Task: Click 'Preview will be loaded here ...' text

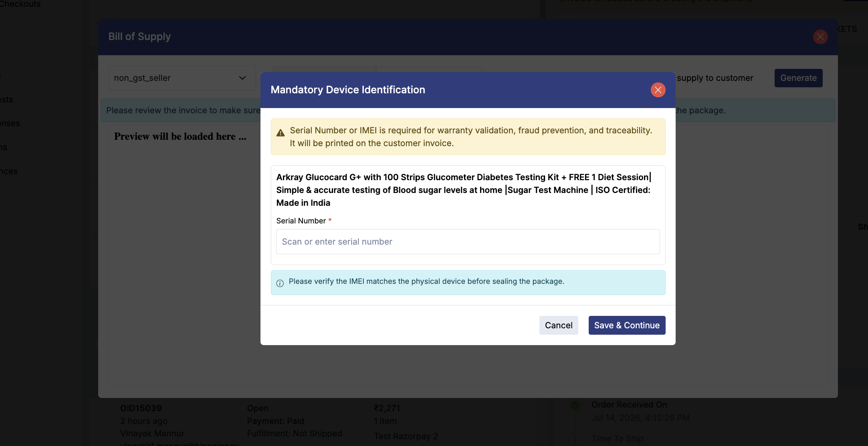Action: (x=180, y=136)
